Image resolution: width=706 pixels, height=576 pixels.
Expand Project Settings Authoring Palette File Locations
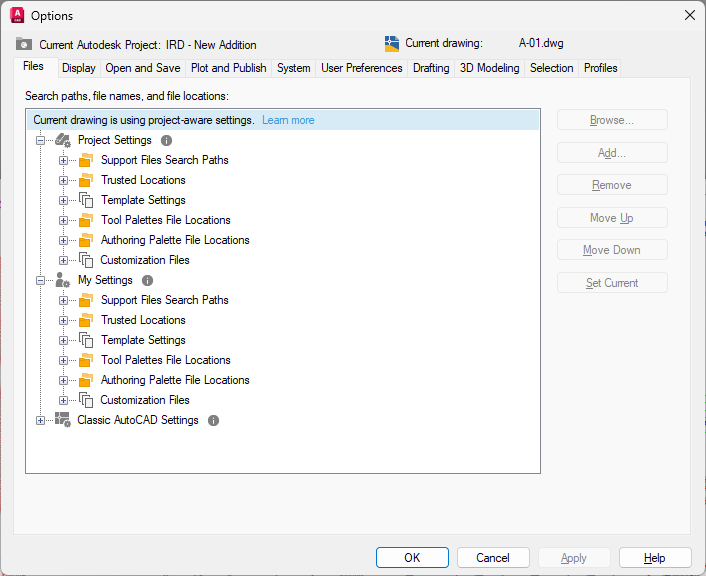[x=63, y=240]
